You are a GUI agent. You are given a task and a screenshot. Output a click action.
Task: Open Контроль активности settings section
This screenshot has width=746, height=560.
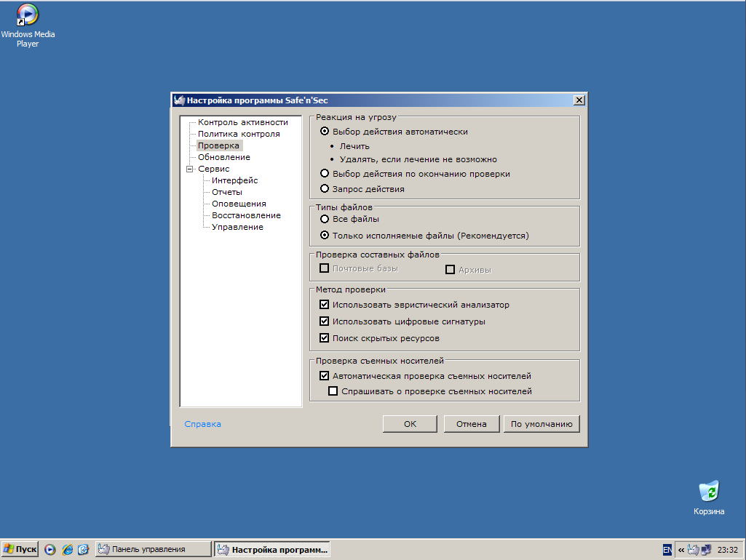(x=242, y=122)
